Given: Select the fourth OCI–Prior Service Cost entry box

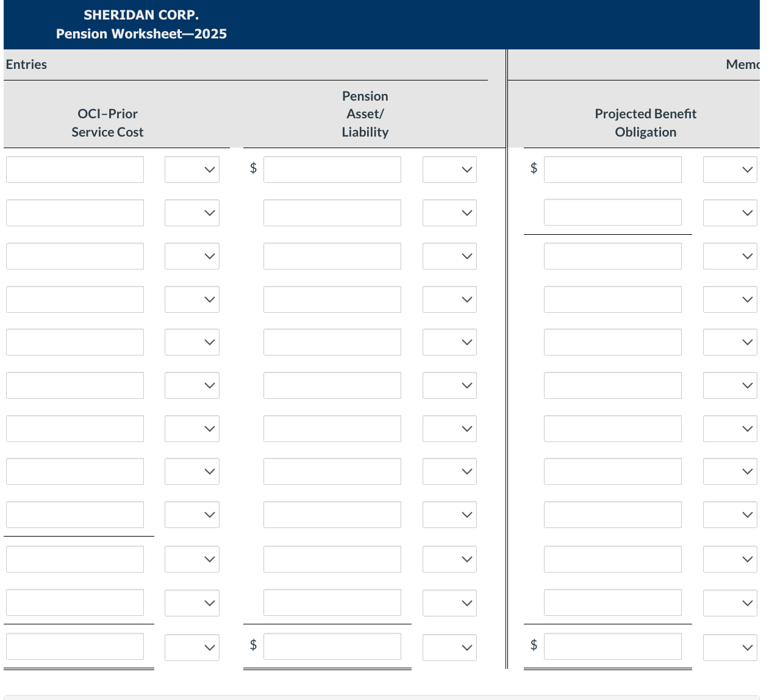Looking at the screenshot, I should 74,299.
